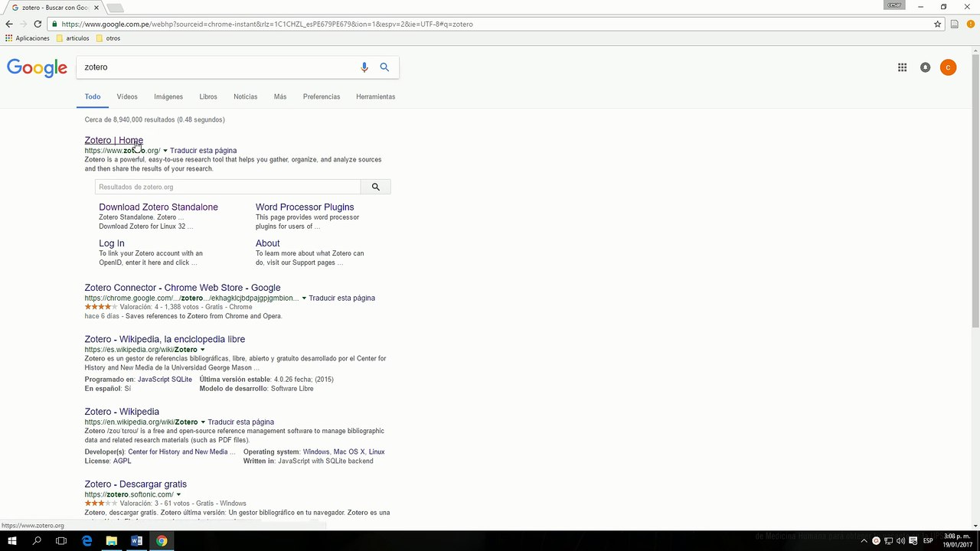Screen dimensions: 980x551
Task: Open a new tab beside the zotero tab
Action: [114, 8]
